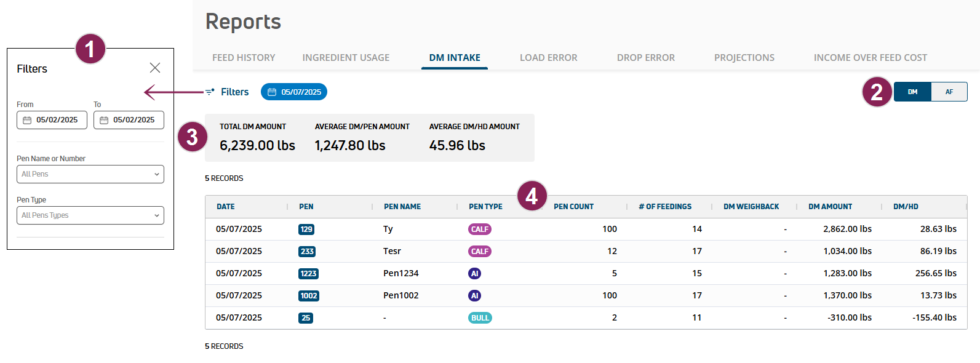The image size is (980, 363).
Task: Switch toggle to AF
Action: point(949,92)
